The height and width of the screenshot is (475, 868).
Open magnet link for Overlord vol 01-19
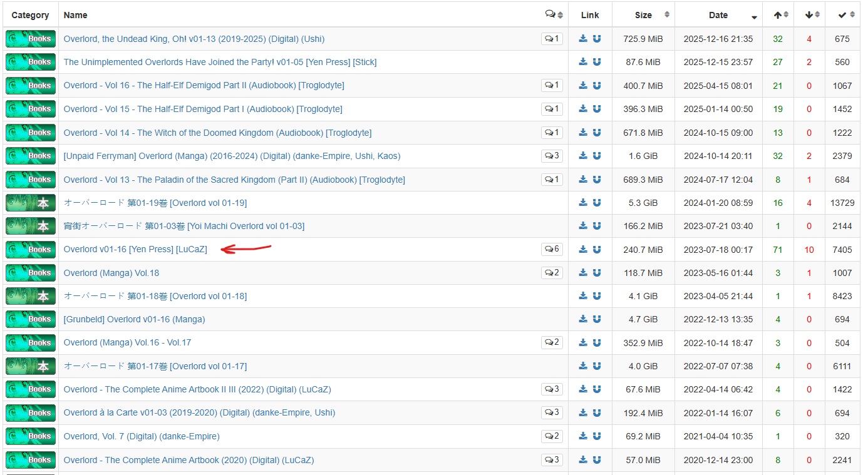pos(597,202)
